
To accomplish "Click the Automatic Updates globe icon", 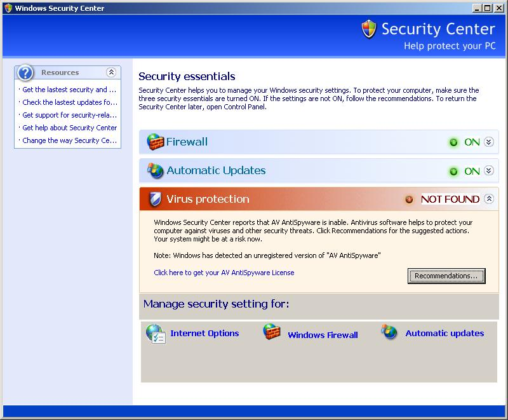I will pos(155,170).
